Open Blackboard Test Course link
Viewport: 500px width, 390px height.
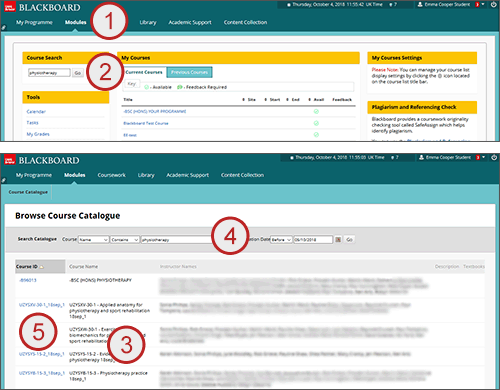click(x=146, y=123)
